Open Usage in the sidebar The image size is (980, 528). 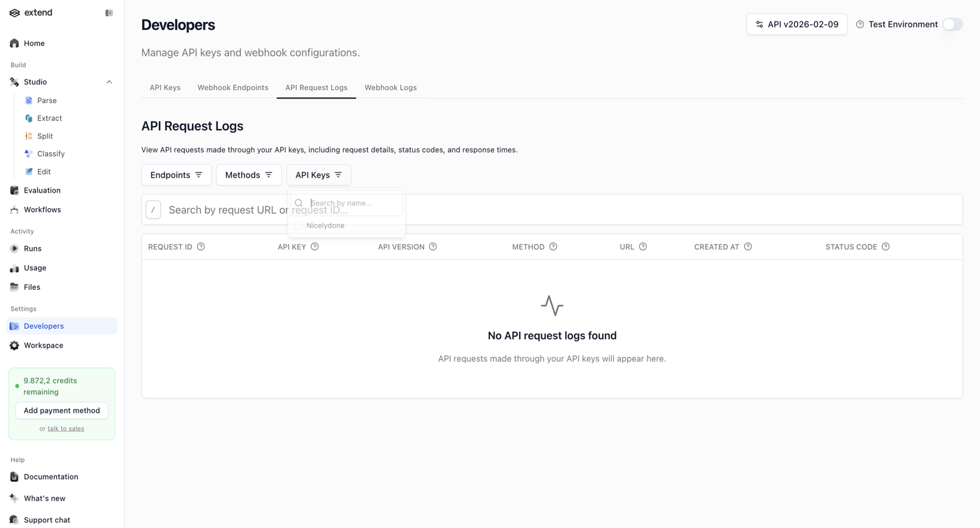[x=62, y=268]
